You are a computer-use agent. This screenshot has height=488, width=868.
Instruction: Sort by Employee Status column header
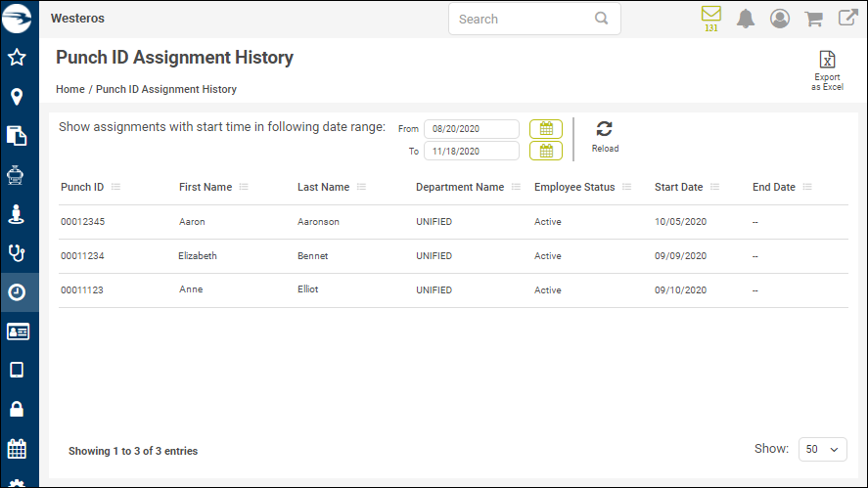[574, 187]
